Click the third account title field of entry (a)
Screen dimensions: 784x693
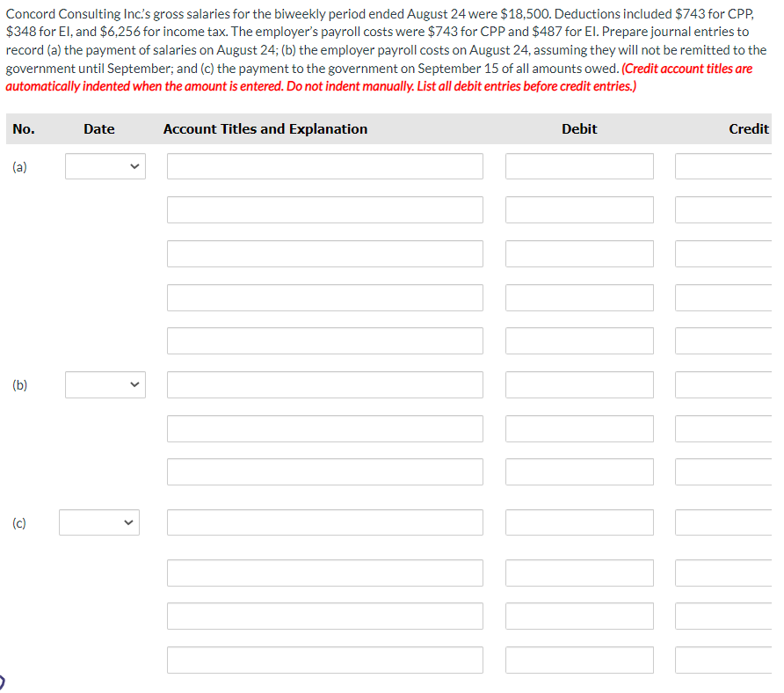pos(325,253)
